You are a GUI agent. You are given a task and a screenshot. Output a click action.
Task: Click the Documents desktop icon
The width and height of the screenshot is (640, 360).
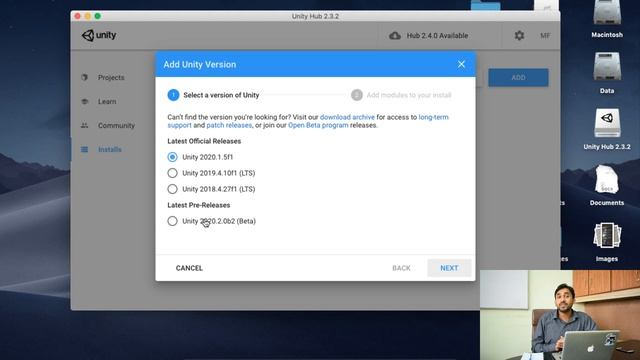pyautogui.click(x=607, y=179)
